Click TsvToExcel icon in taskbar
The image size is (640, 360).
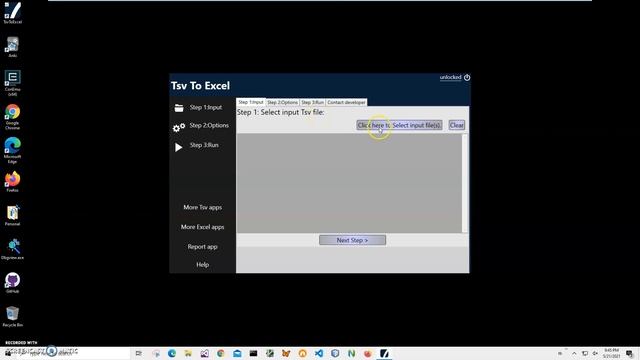(x=384, y=353)
